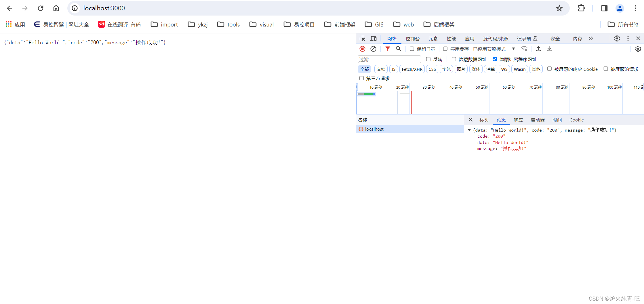The image size is (644, 304).
Task: Open the 标头 headers tab
Action: coord(484,120)
